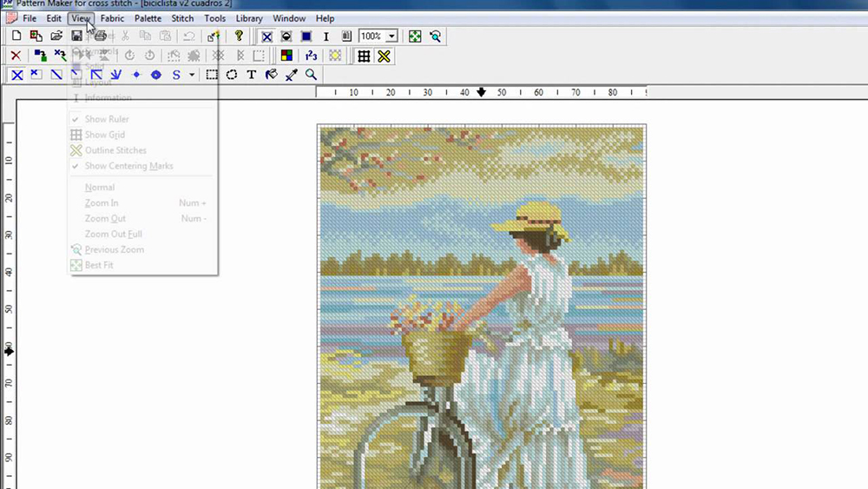Click the Undo arrow icon
The image size is (868, 489).
click(188, 36)
